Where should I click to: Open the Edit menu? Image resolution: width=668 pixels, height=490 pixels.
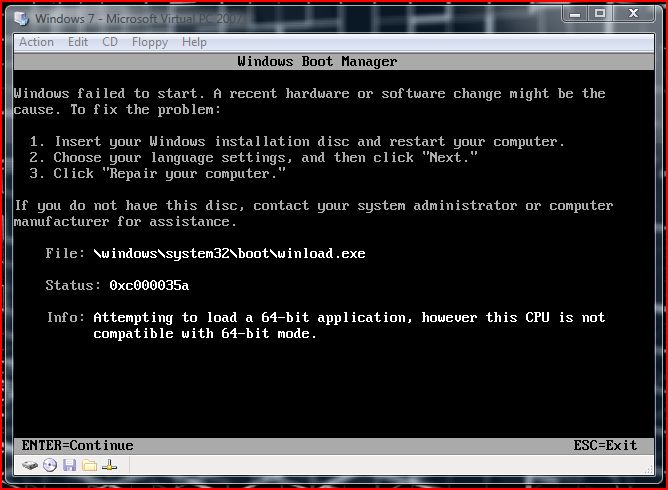tap(78, 42)
